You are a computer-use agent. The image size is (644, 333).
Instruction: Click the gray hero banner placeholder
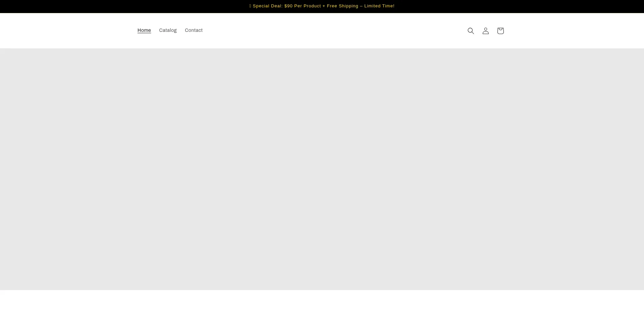pos(322,169)
